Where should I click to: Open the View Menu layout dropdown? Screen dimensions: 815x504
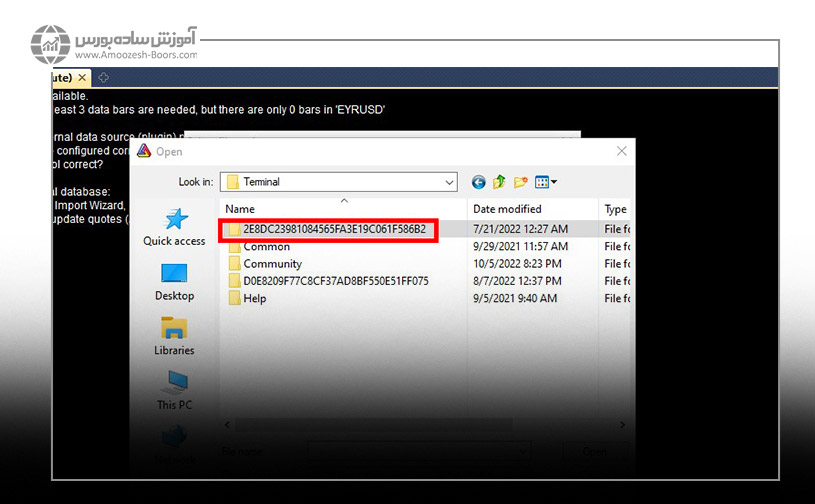pyautogui.click(x=546, y=182)
